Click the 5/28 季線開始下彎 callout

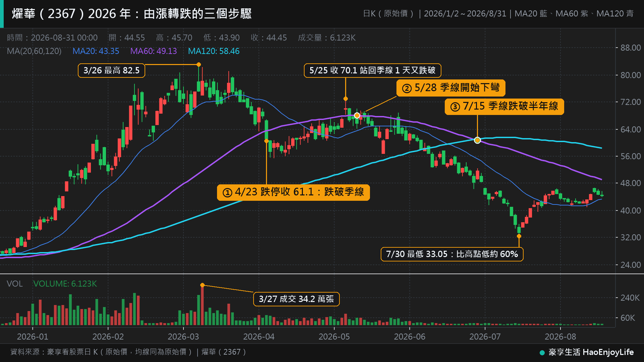click(451, 88)
